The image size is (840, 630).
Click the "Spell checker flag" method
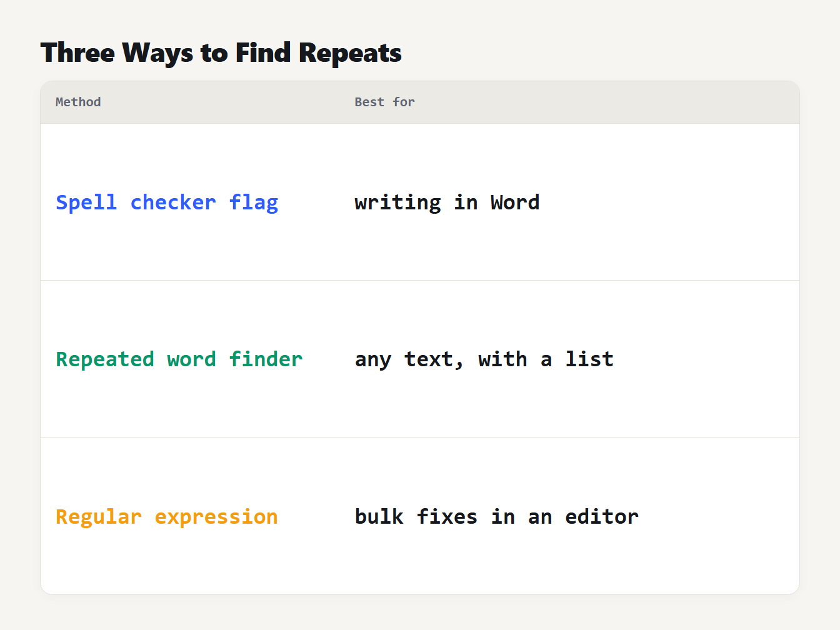pos(167,202)
